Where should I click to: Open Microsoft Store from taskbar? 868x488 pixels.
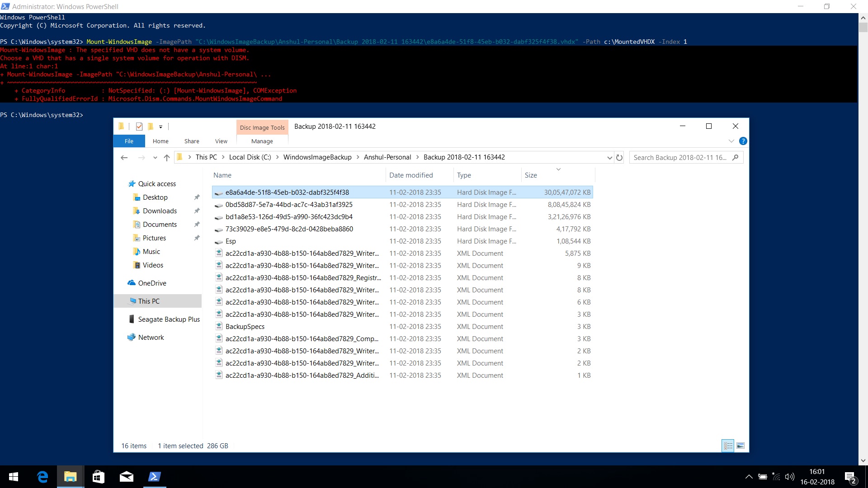(x=99, y=477)
